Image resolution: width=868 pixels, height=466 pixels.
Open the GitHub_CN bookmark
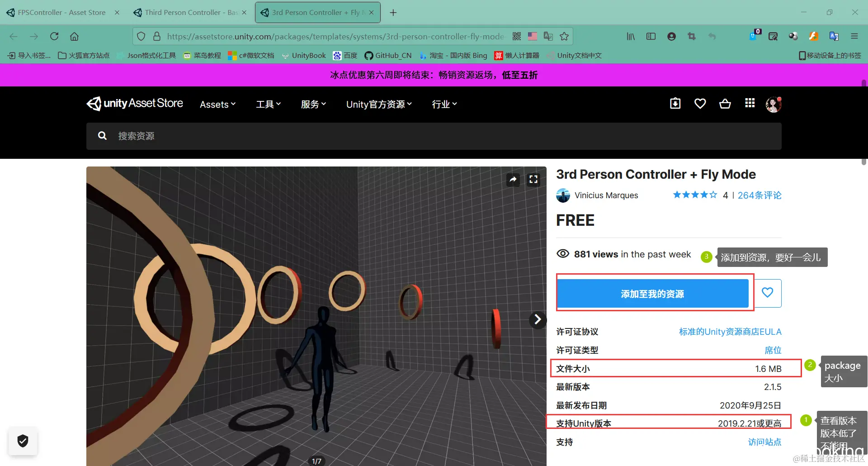[388, 55]
